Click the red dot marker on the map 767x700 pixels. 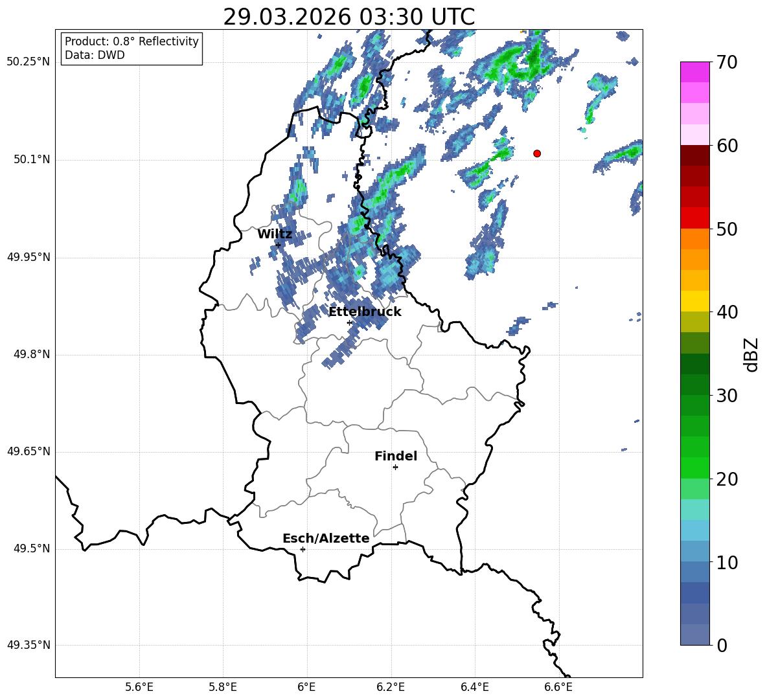coord(537,153)
